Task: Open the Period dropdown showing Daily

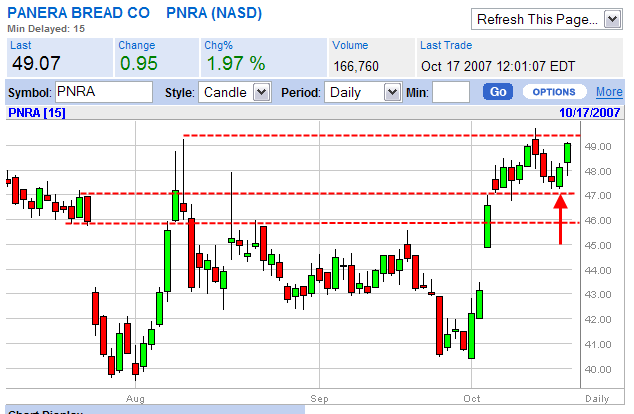Action: (x=363, y=93)
